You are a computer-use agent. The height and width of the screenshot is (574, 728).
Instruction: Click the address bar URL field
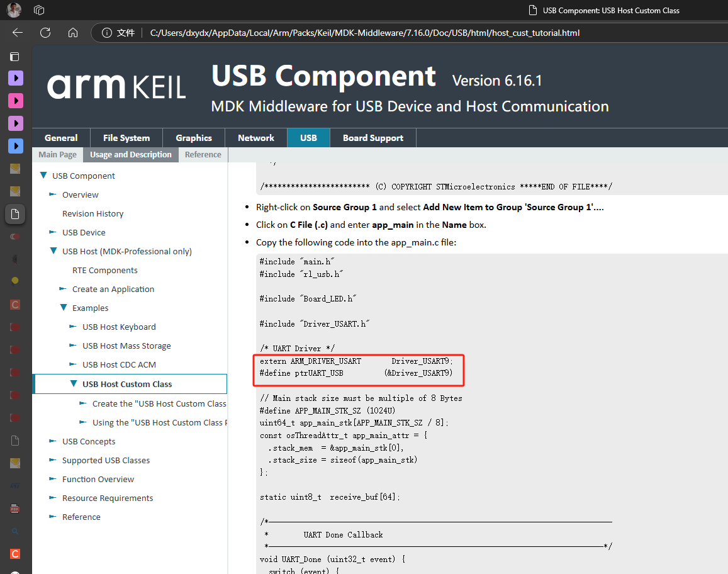pos(364,33)
